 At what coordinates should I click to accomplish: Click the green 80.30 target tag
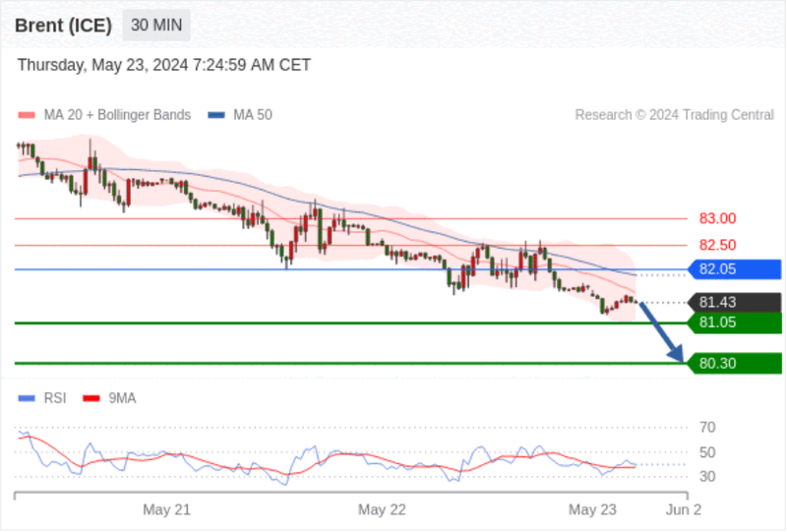[734, 364]
